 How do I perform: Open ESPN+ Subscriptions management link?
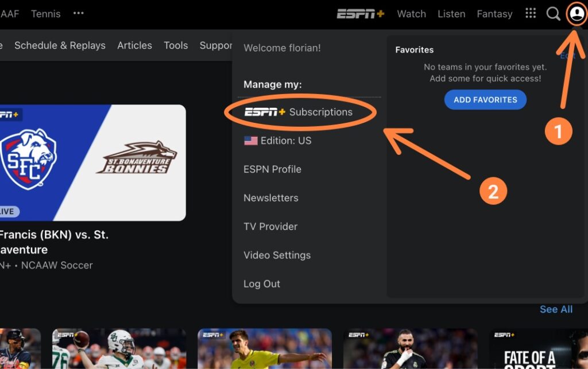[x=299, y=112]
